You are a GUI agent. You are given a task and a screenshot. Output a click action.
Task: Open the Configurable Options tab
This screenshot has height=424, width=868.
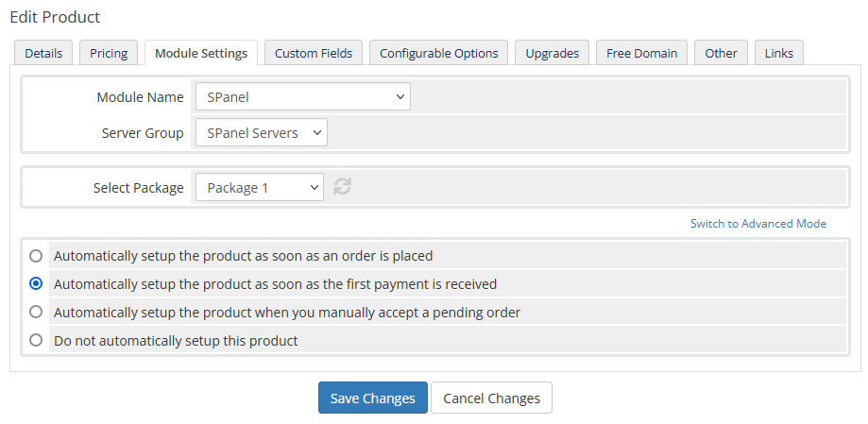438,53
